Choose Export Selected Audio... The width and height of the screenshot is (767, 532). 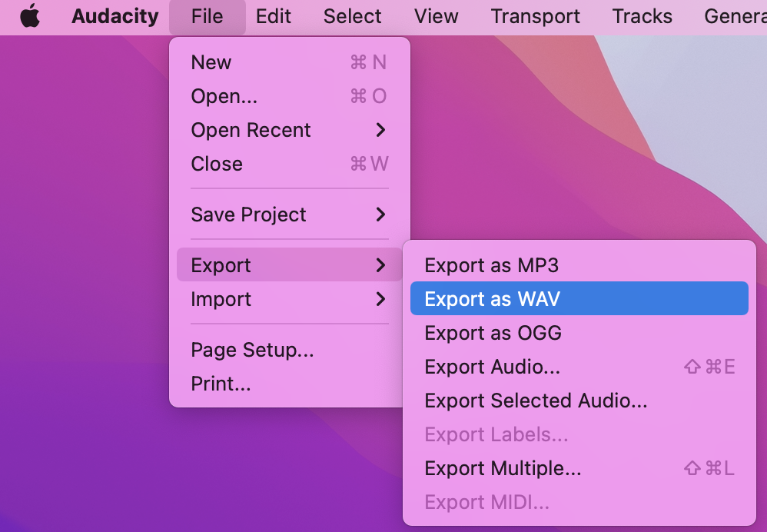pyautogui.click(x=579, y=400)
